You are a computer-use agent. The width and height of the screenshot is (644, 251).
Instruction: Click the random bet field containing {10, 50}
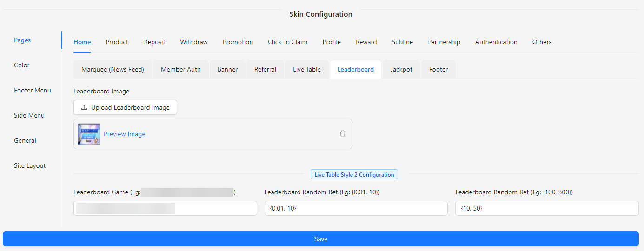pyautogui.click(x=546, y=208)
